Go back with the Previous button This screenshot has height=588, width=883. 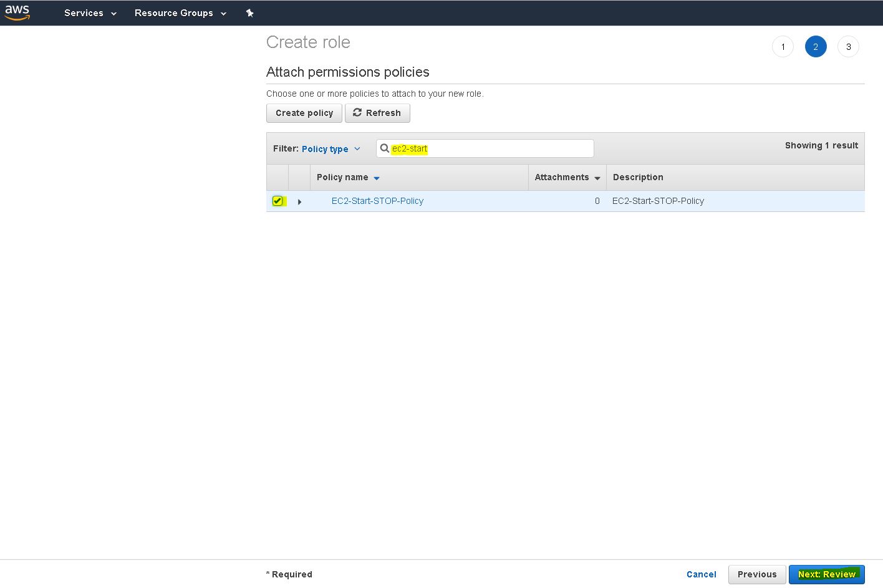[756, 574]
